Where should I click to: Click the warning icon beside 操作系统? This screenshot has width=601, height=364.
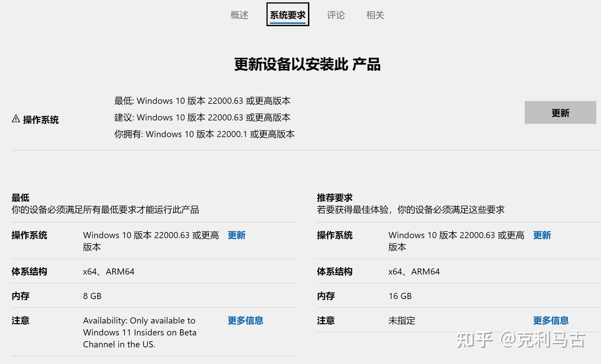[16, 119]
